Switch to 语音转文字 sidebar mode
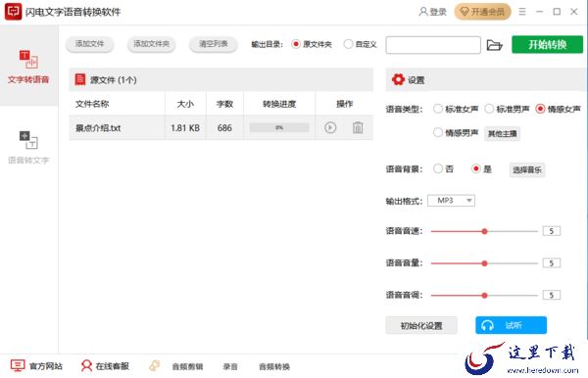This screenshot has height=378, width=588. point(28,147)
